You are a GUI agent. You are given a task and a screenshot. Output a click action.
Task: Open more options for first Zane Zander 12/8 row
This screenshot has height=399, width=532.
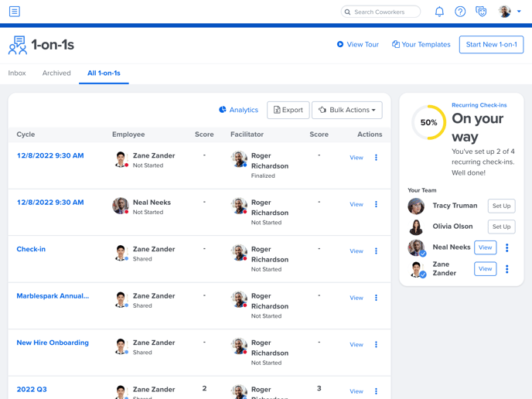376,158
